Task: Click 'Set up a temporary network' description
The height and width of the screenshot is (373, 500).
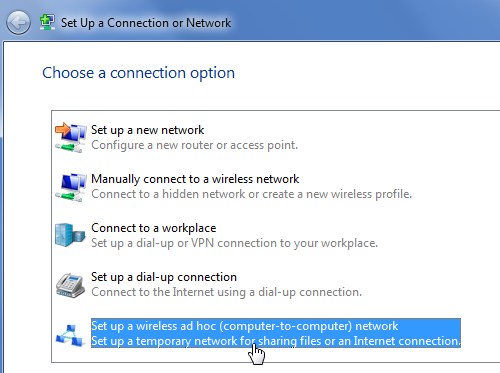Action: 276,341
